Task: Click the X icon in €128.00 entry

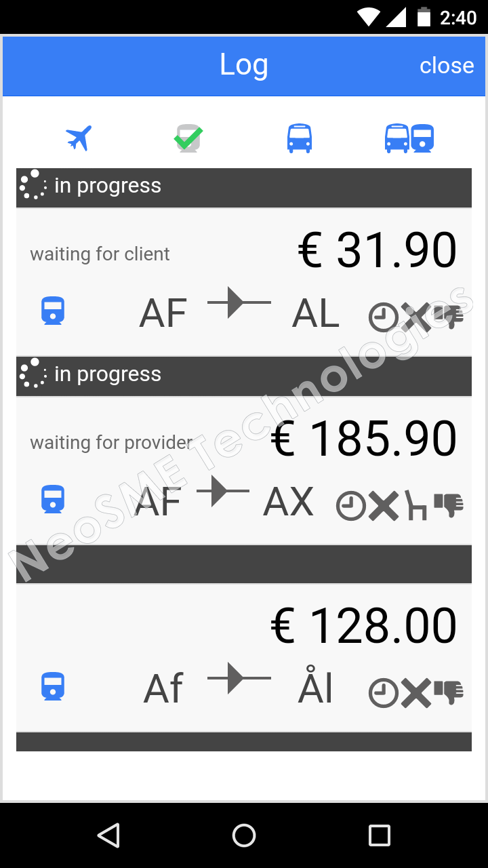Action: point(415,694)
